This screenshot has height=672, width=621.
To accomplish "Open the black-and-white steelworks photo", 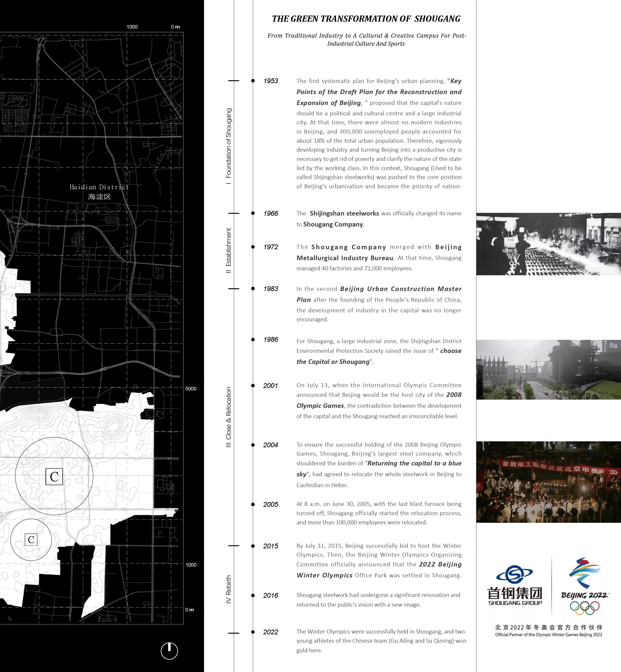I will 548,244.
